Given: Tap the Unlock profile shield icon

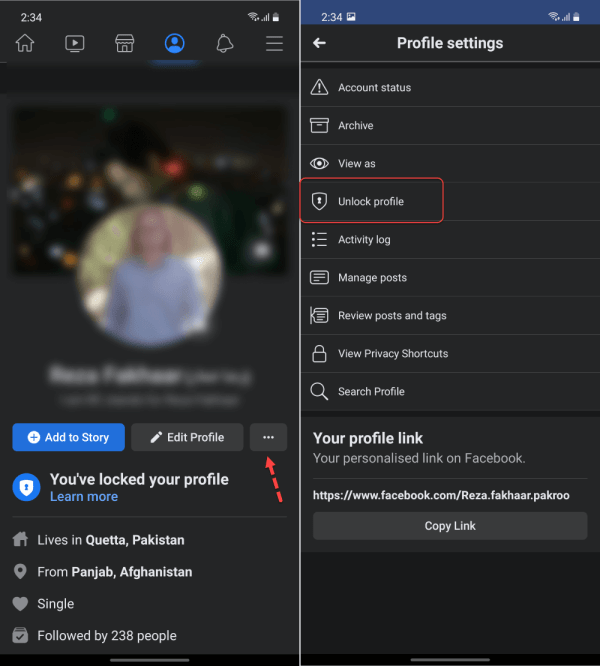Looking at the screenshot, I should pyautogui.click(x=319, y=201).
